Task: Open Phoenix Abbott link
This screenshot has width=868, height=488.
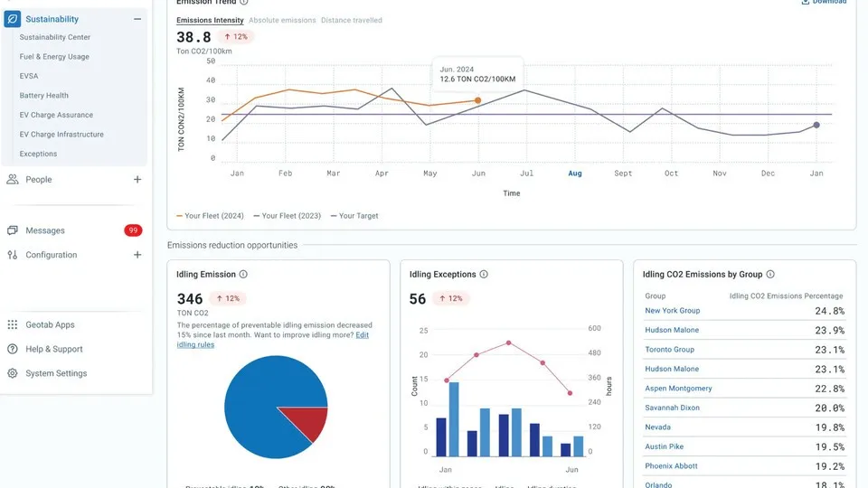Action: click(x=671, y=466)
